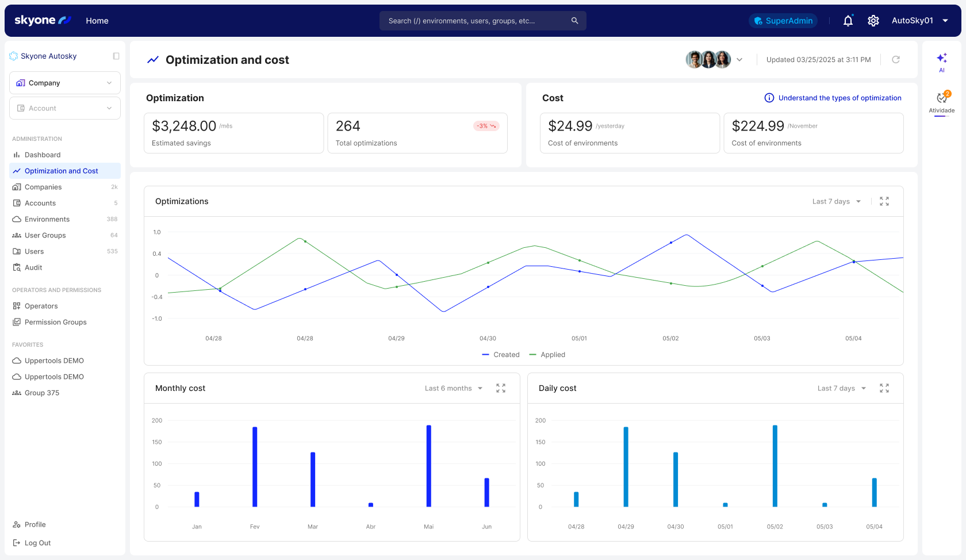Viewport: 966px width, 560px height.
Task: Open settings with the gear icon
Action: pos(873,21)
